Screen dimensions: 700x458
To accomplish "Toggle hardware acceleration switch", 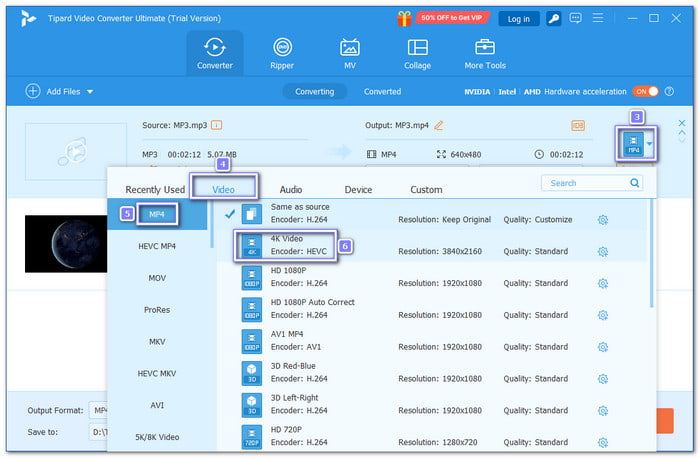I will [645, 92].
